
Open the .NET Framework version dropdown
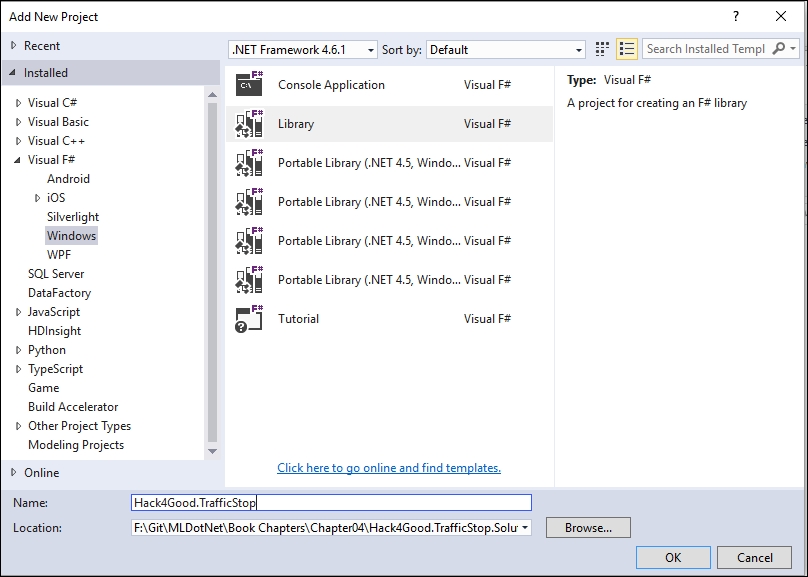[302, 49]
